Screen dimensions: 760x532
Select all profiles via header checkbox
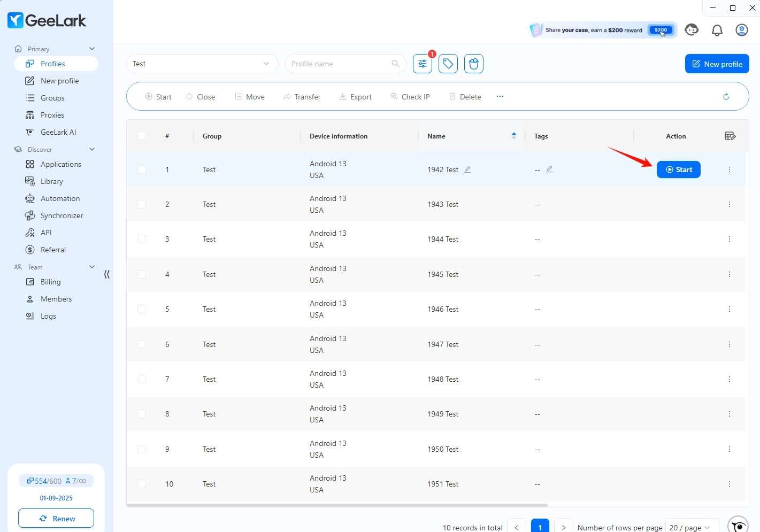tap(142, 136)
